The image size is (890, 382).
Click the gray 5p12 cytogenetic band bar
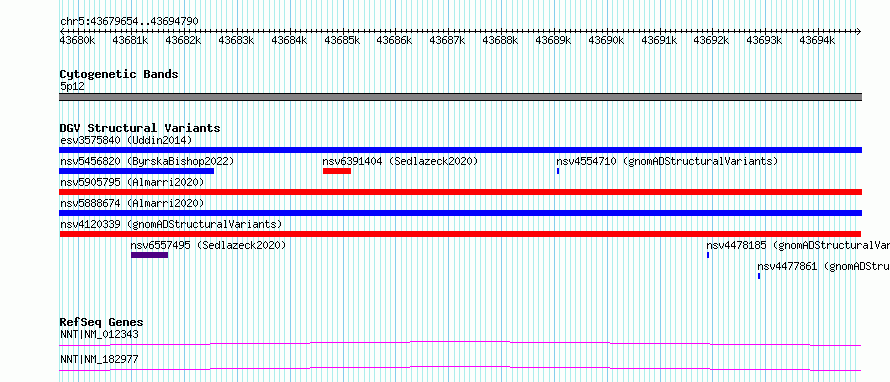point(460,97)
